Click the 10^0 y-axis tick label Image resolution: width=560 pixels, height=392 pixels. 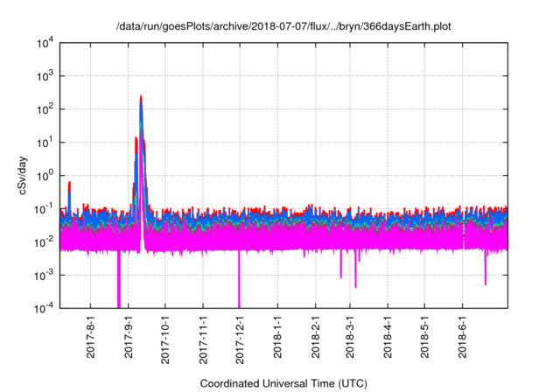45,175
